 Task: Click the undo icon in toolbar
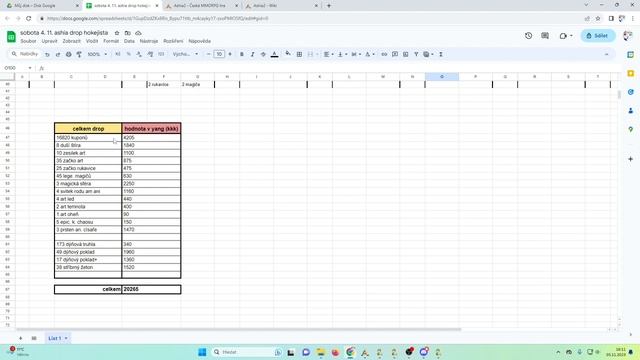pos(47,54)
